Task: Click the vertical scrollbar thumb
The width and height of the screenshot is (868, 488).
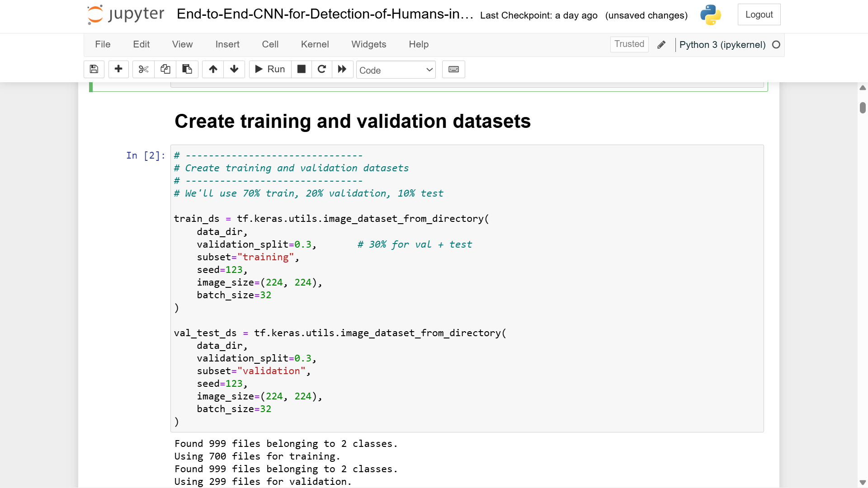Action: [x=863, y=108]
